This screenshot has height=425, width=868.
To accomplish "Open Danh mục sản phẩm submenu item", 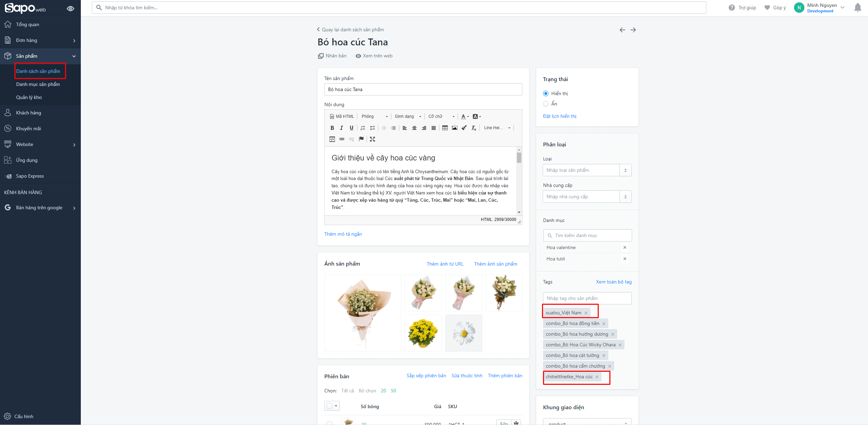I will (x=38, y=84).
